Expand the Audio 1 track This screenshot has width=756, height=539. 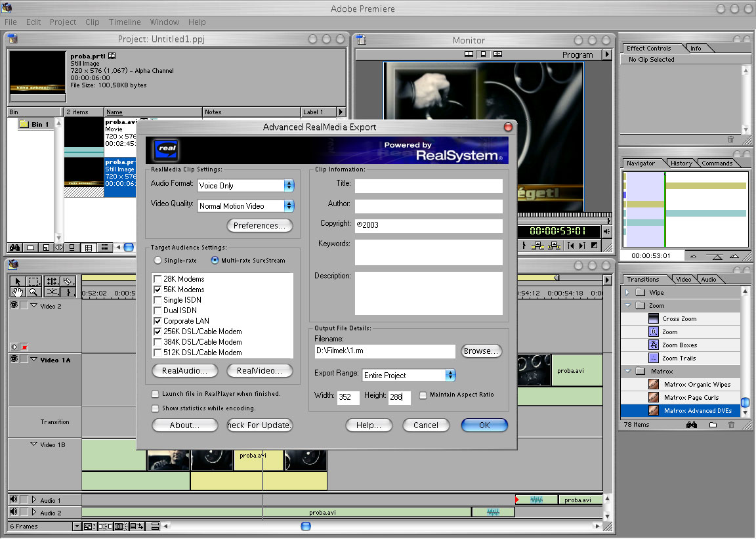click(33, 500)
